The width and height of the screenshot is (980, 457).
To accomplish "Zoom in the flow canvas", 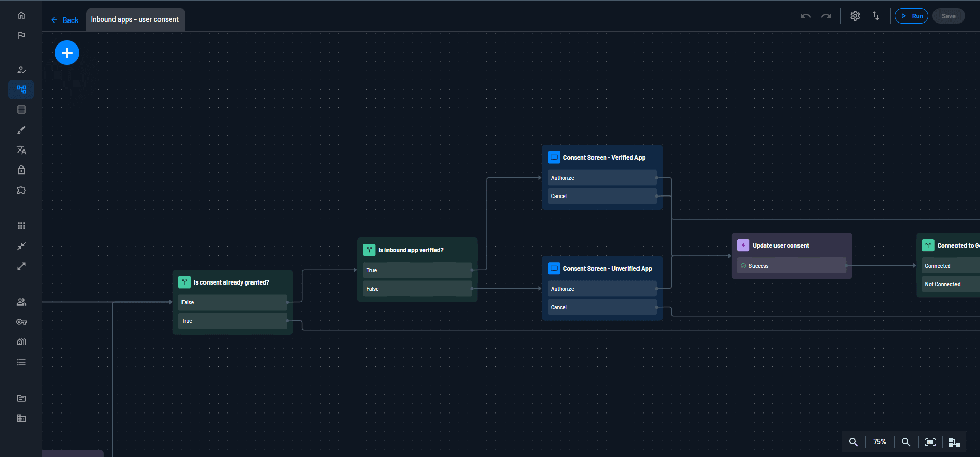I will (906, 442).
